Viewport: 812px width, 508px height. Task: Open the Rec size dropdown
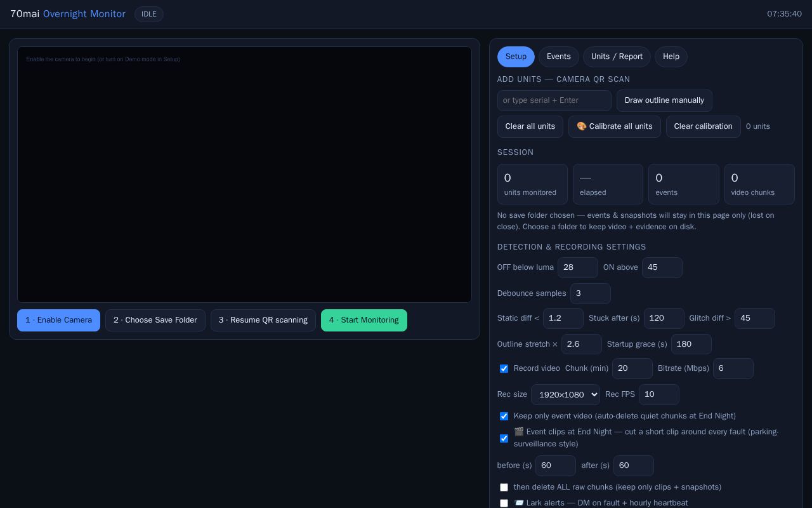(x=565, y=394)
